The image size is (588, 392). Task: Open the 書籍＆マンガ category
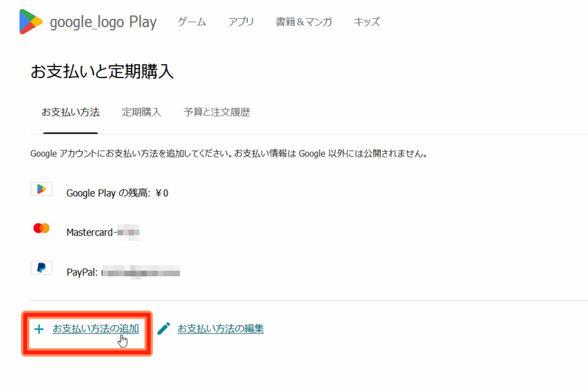click(x=303, y=22)
